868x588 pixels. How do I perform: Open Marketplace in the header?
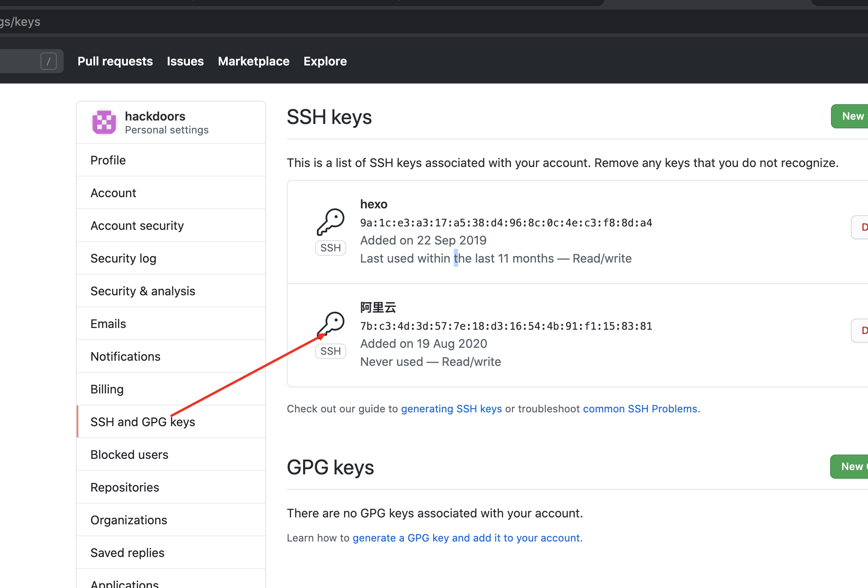click(x=254, y=61)
